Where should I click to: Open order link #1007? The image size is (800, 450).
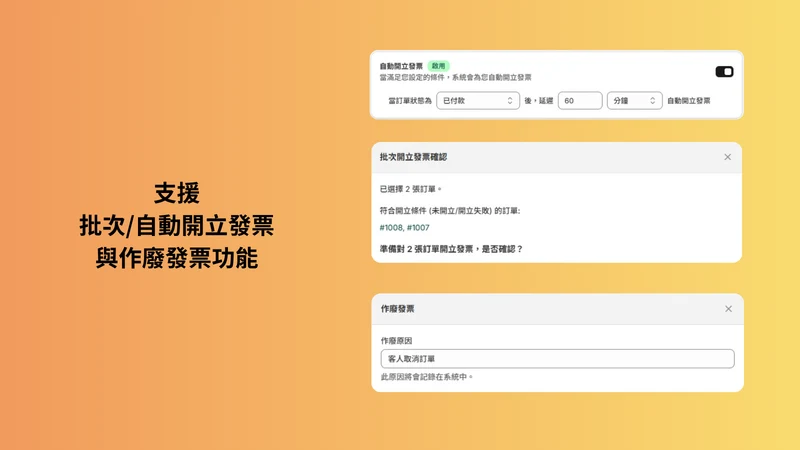(x=418, y=228)
